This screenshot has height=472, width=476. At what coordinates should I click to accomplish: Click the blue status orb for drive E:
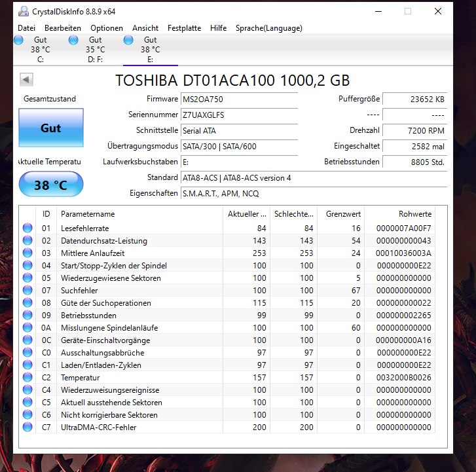point(128,40)
